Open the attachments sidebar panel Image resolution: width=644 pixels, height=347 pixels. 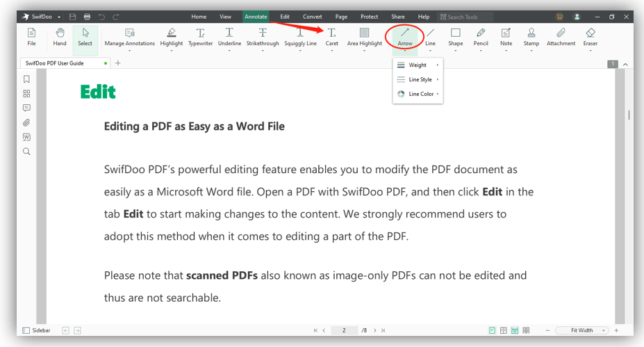(x=26, y=122)
